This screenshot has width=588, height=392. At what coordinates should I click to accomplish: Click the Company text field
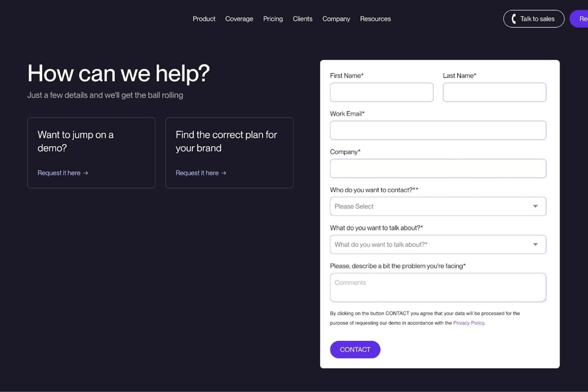pos(438,168)
